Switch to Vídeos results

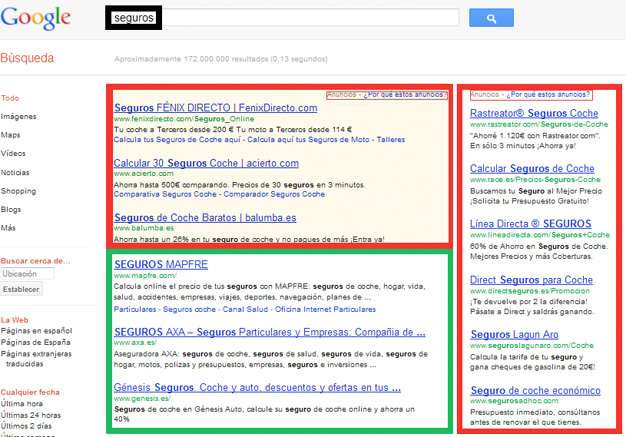(x=13, y=153)
